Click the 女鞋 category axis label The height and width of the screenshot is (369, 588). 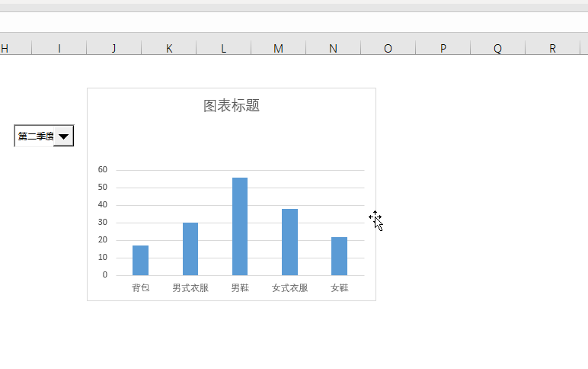coord(340,288)
